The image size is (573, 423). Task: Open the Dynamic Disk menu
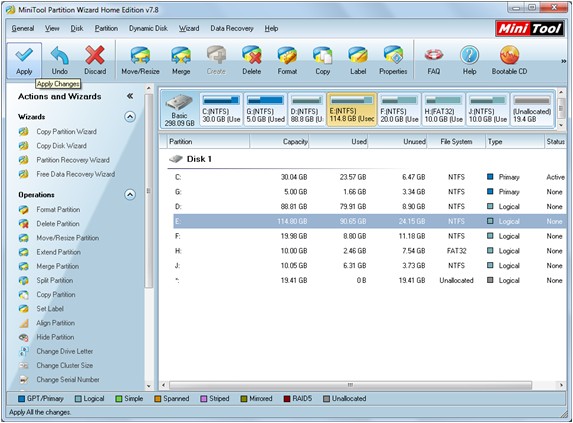tap(148, 28)
